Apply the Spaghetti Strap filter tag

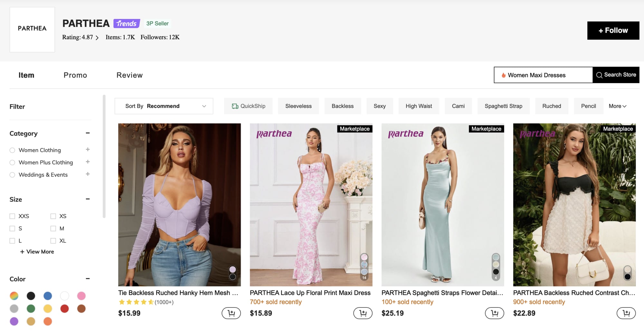tap(504, 106)
